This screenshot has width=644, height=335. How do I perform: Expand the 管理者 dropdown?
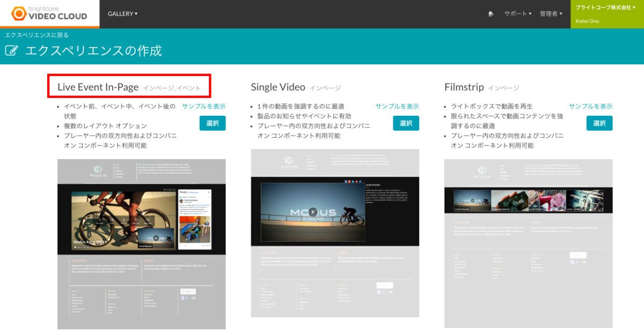pos(551,14)
